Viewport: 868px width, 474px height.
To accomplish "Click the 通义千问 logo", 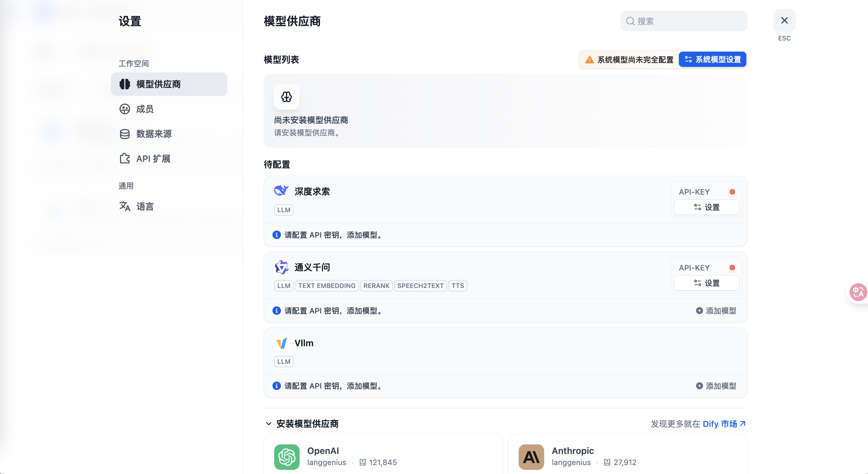I will [281, 267].
